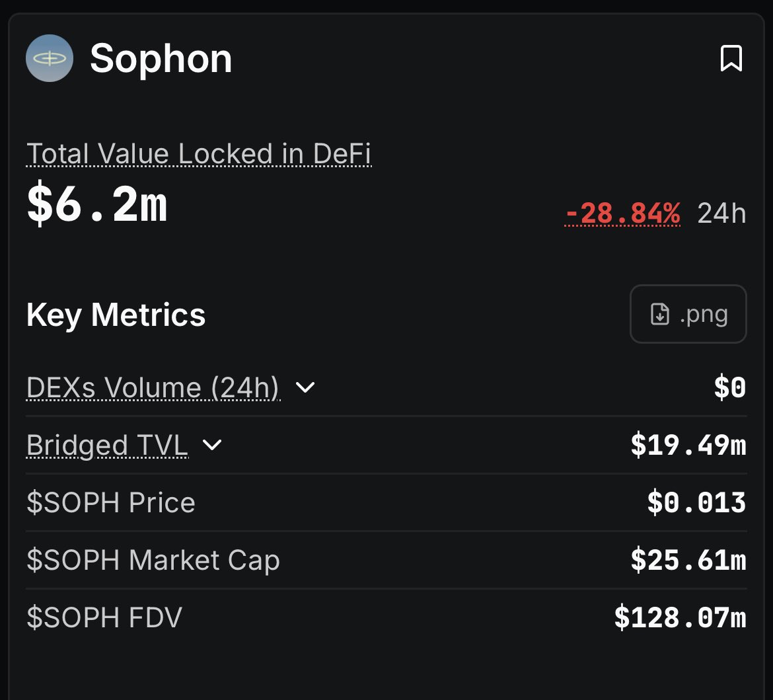Select the $SOPH FDV row label
773x700 pixels.
104,618
